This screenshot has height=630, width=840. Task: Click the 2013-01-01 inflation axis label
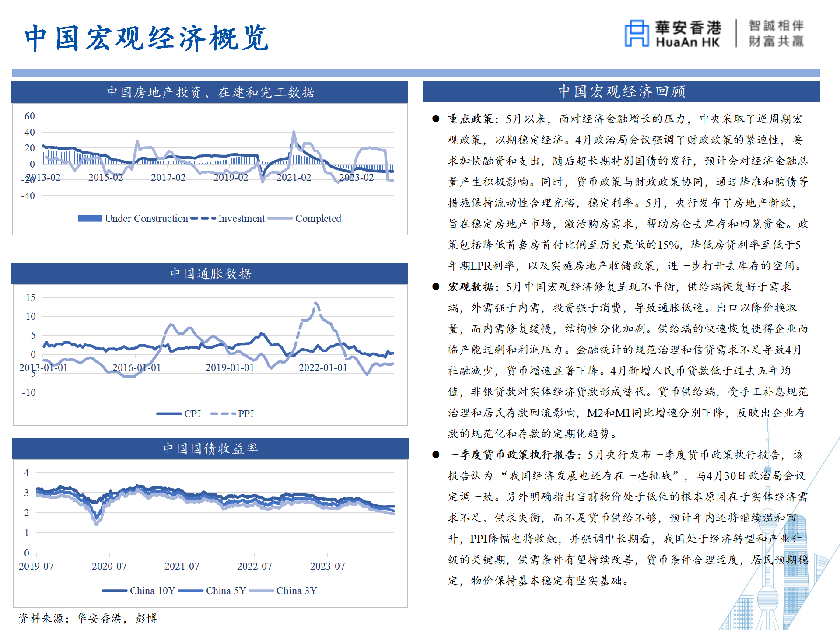[43, 367]
